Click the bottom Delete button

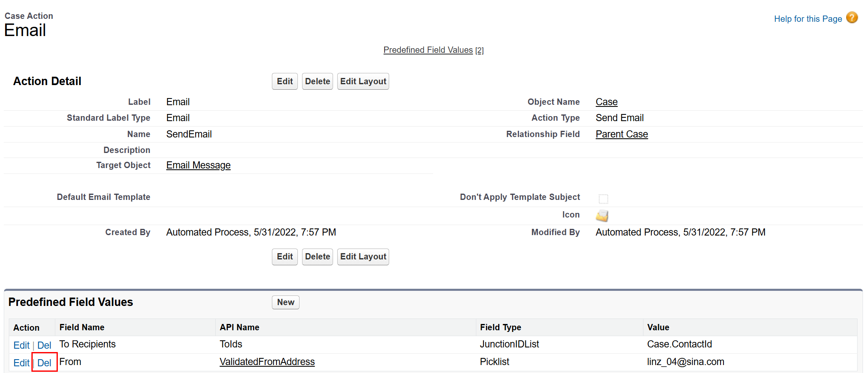click(x=317, y=256)
